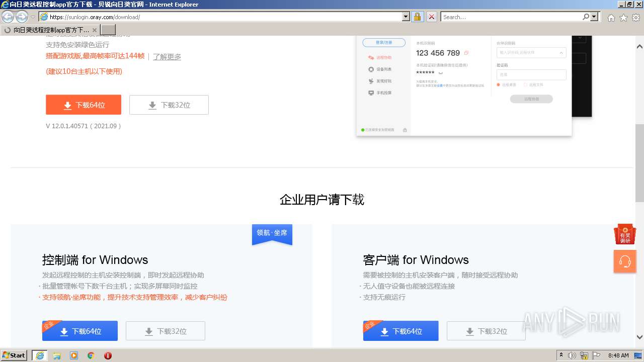Open the orange headset customer service icon
The width and height of the screenshot is (644, 362).
(625, 261)
